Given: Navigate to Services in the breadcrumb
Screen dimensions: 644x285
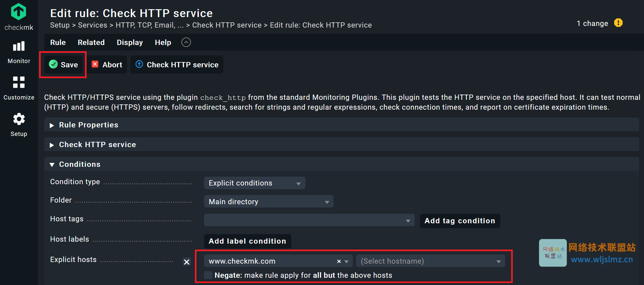Looking at the screenshot, I should pyautogui.click(x=93, y=25).
